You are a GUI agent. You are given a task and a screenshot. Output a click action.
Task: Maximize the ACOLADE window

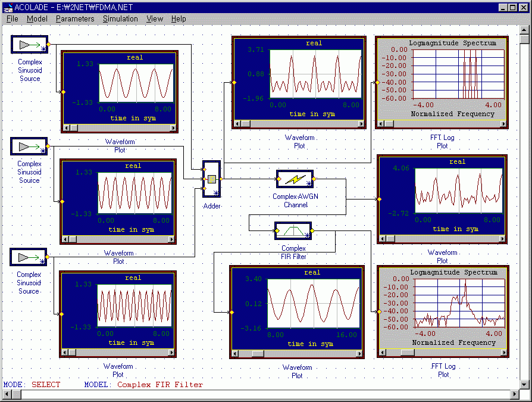pos(513,8)
